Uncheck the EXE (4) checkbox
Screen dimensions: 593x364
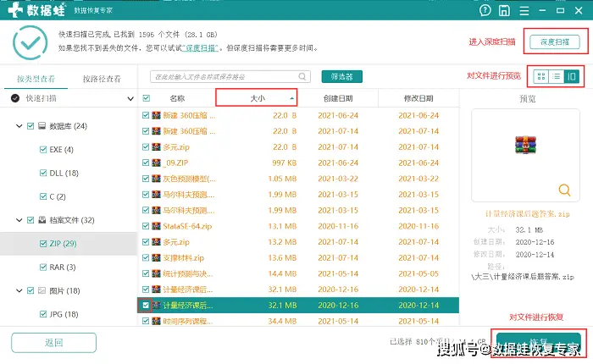[x=43, y=150]
